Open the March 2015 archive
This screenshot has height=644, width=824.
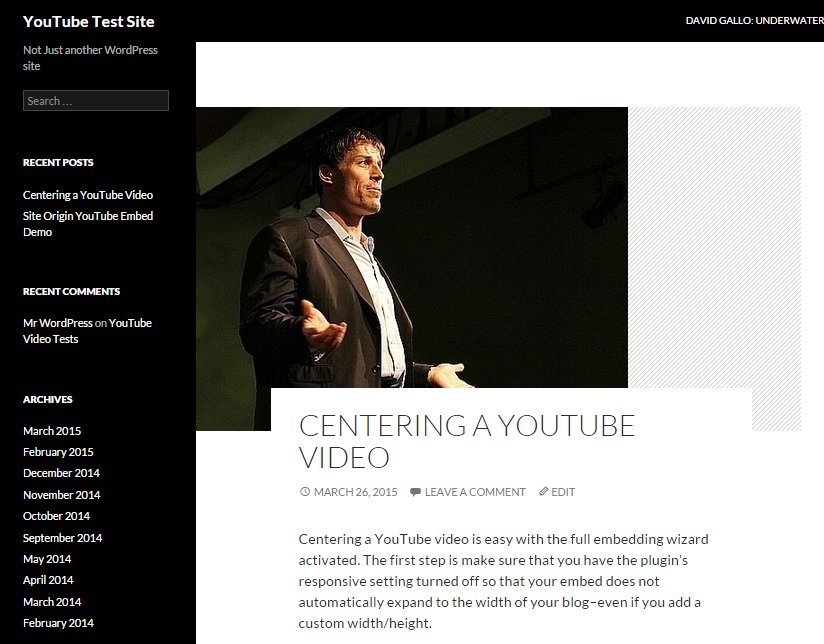(52, 431)
